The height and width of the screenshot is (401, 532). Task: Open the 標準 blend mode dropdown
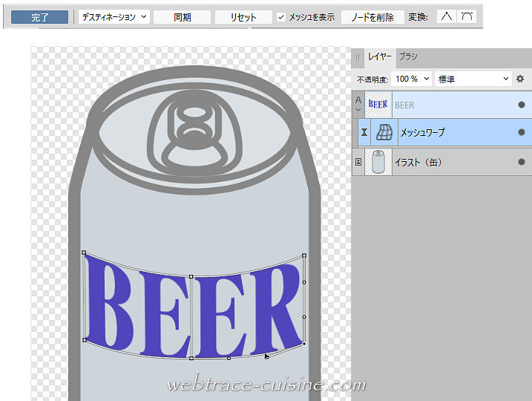(x=473, y=79)
